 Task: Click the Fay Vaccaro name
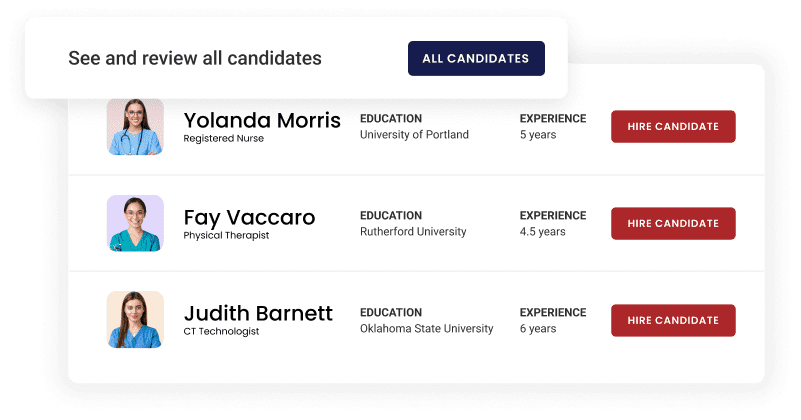(x=249, y=217)
